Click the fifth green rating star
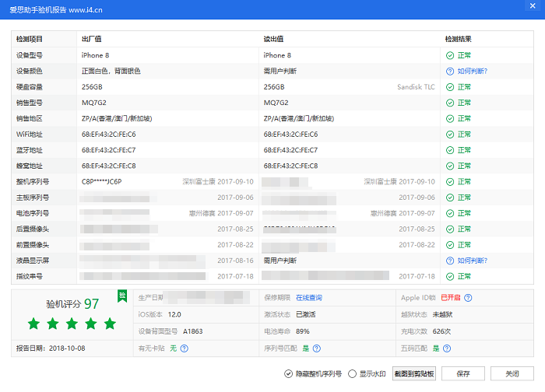Viewport: 545px width, 392px height. click(110, 324)
